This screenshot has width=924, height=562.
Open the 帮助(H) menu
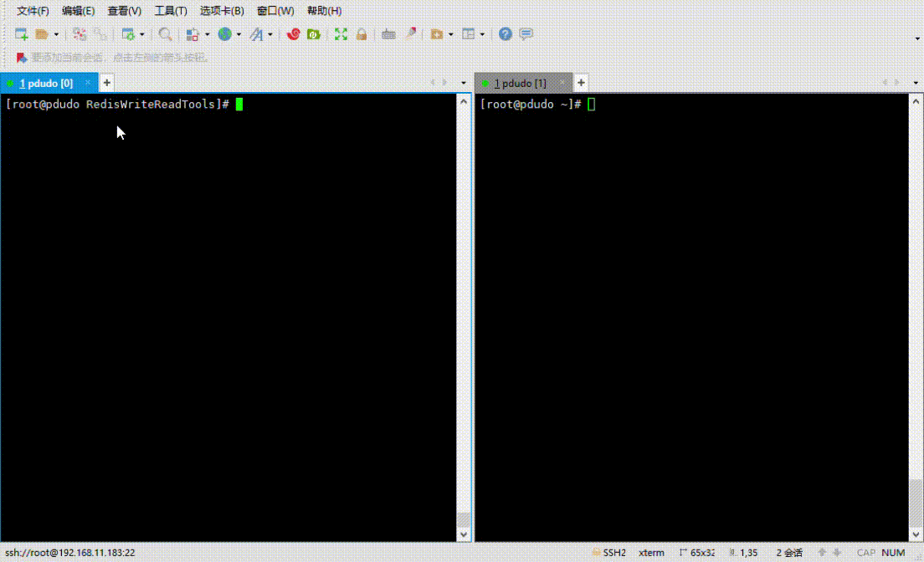pos(324,11)
